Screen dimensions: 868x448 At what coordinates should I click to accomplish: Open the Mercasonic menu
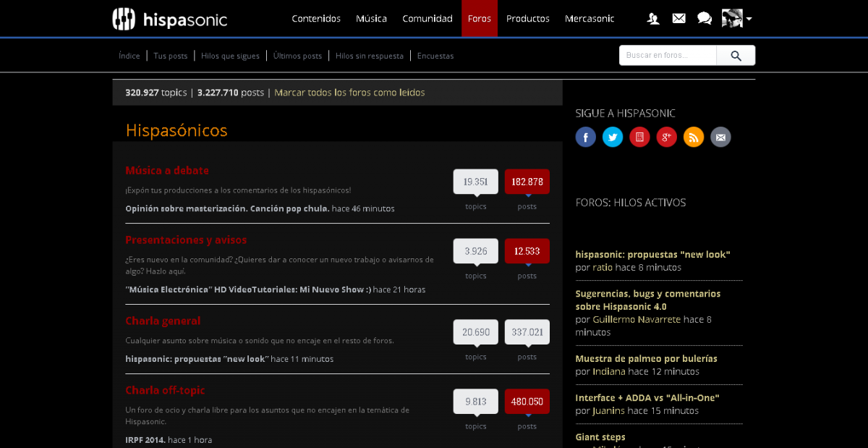[x=590, y=19]
